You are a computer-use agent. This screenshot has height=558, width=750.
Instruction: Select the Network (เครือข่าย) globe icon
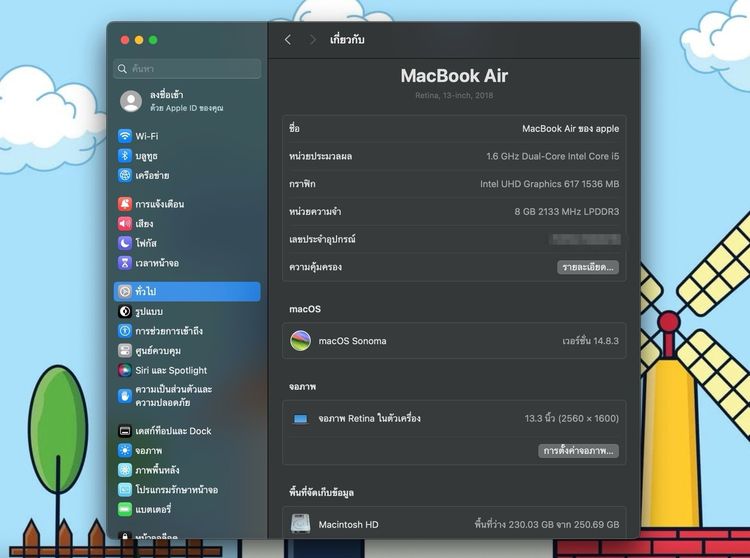click(125, 175)
